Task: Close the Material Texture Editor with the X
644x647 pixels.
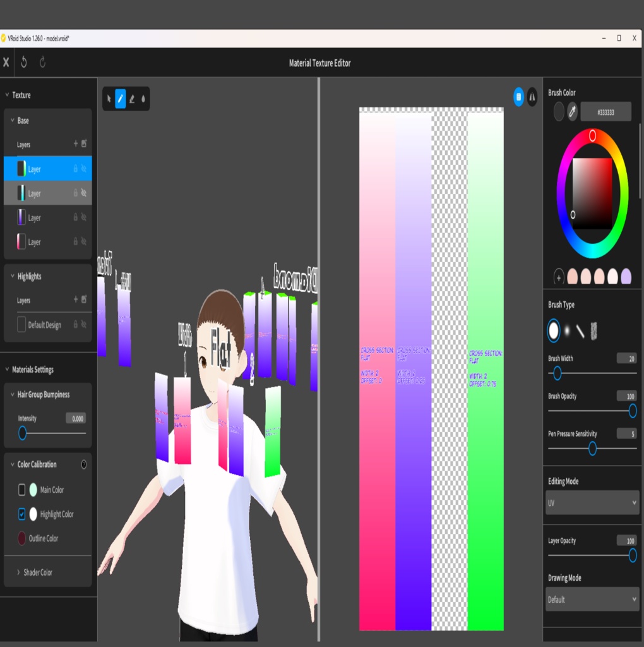Action: 6,63
